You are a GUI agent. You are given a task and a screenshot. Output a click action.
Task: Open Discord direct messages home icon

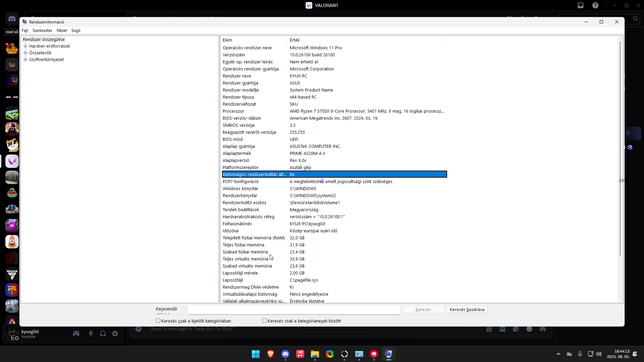pyautogui.click(x=12, y=19)
